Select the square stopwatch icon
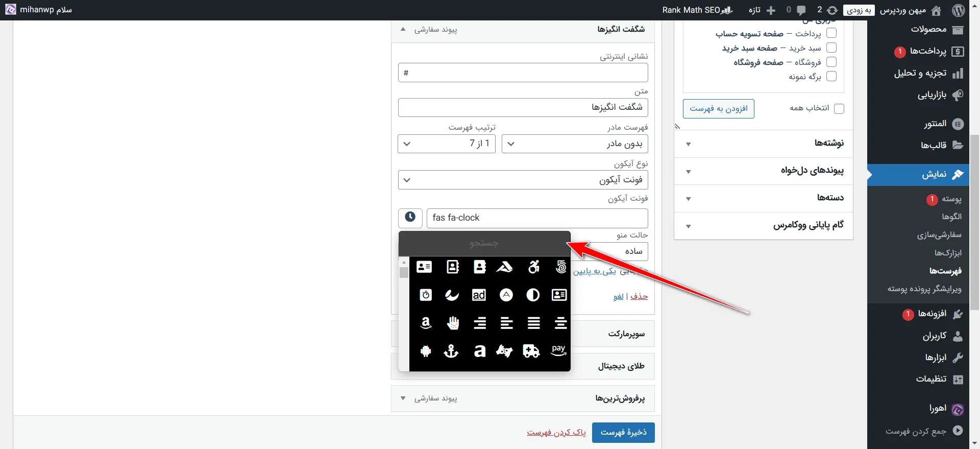The image size is (980, 449). tap(426, 295)
